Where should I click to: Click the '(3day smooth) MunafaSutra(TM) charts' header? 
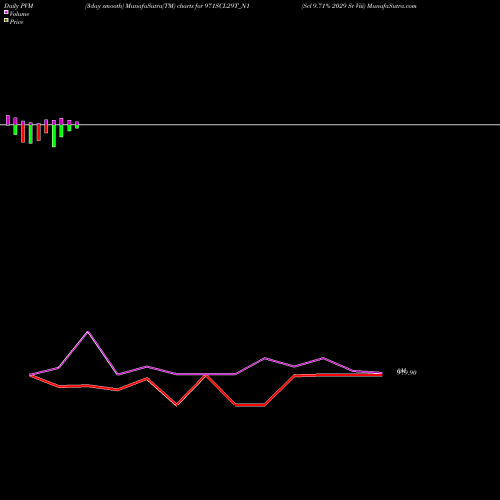[x=139, y=6]
